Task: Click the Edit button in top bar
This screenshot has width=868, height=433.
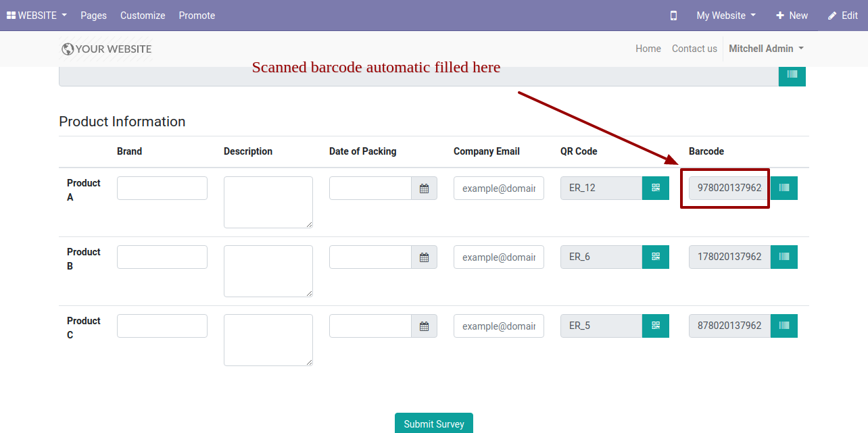Action: pyautogui.click(x=843, y=16)
